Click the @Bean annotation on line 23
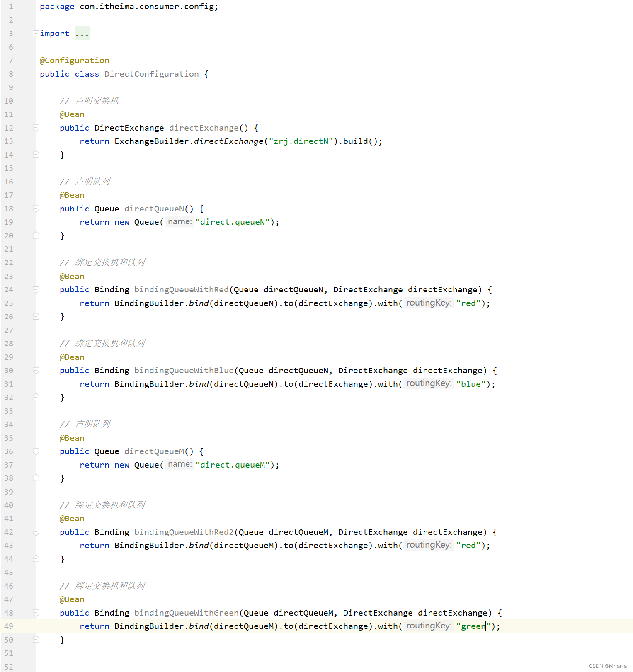The width and height of the screenshot is (633, 672). click(72, 277)
